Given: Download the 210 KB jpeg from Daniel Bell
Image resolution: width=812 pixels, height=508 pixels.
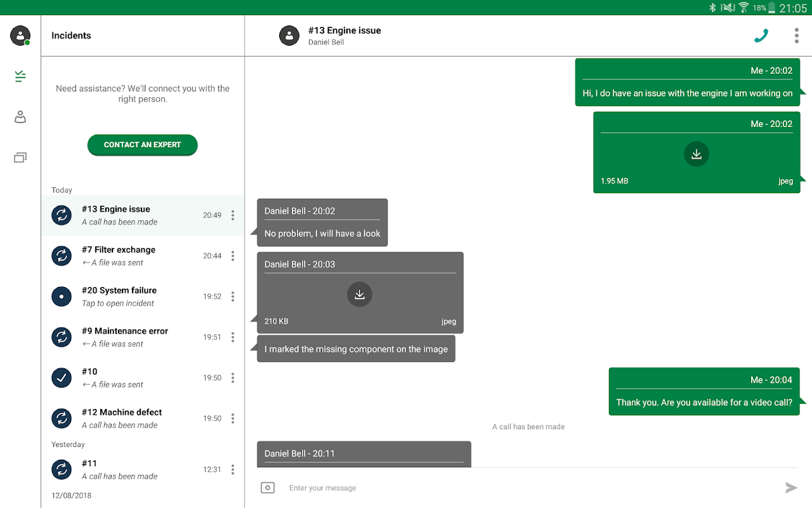Looking at the screenshot, I should point(360,294).
